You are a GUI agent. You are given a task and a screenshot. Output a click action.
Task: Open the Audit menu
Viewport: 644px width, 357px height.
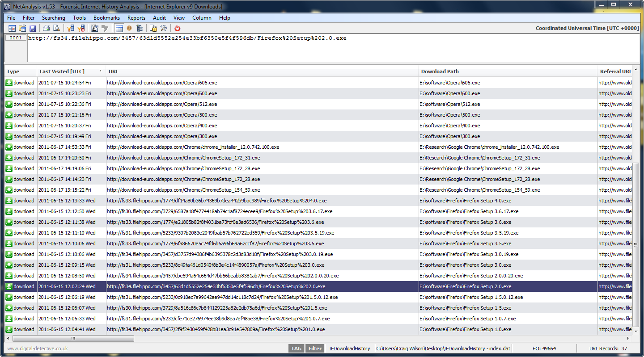[159, 18]
